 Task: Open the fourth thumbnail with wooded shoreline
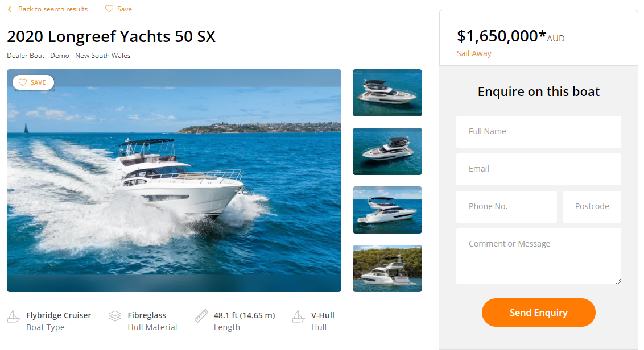pyautogui.click(x=387, y=268)
